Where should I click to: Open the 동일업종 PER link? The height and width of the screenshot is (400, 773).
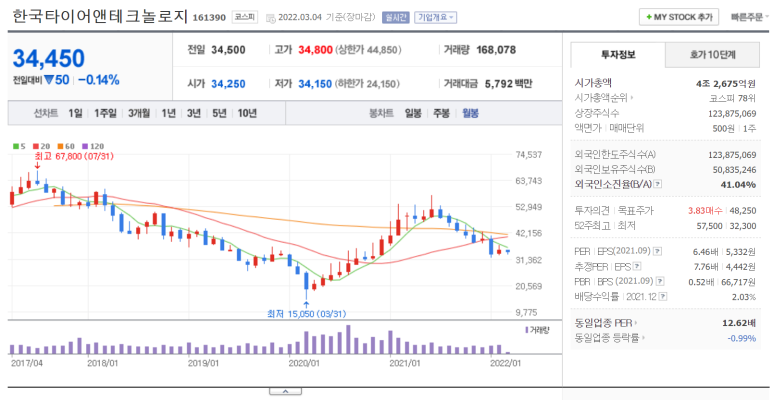[x=605, y=323]
